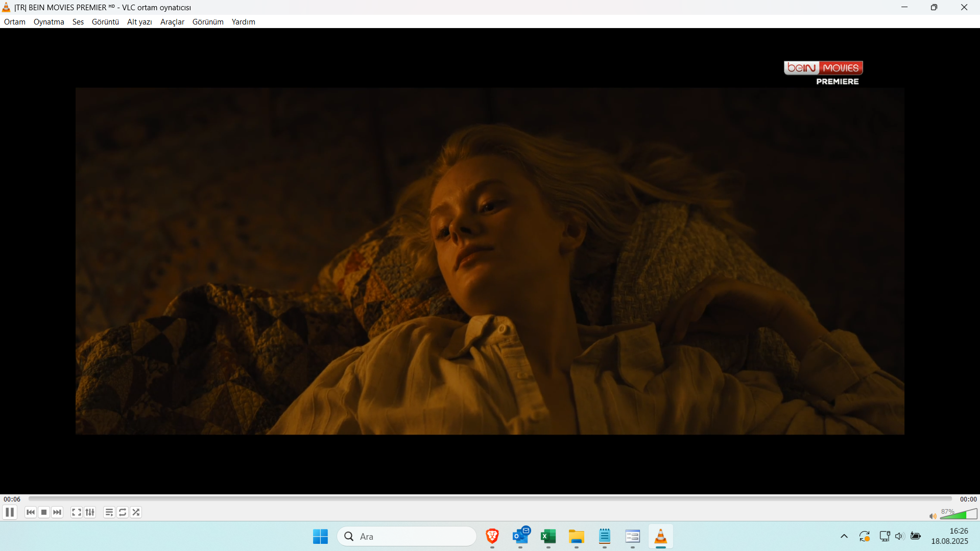980x551 pixels.
Task: Open network display tray icon
Action: tap(885, 536)
